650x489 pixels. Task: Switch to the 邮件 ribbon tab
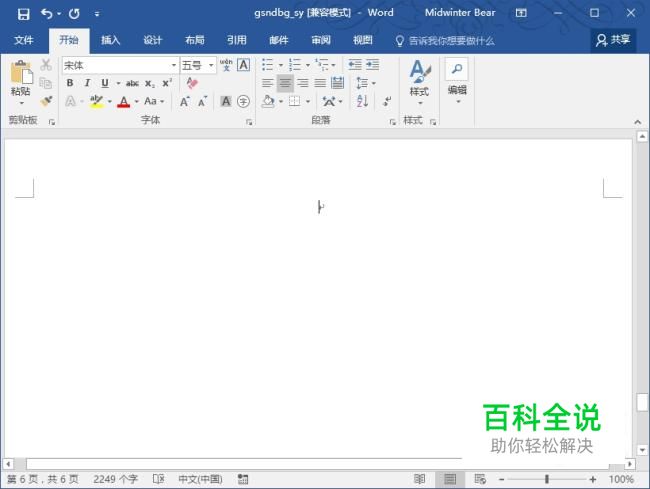pos(279,40)
